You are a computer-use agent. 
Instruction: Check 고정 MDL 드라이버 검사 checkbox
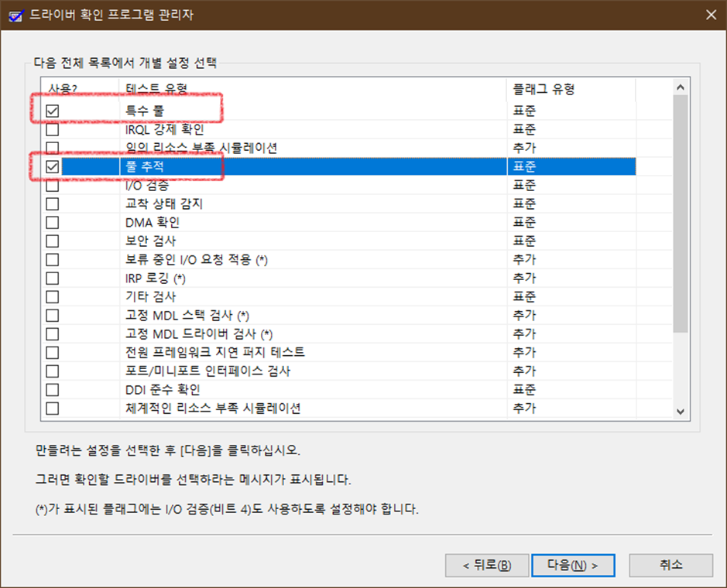click(53, 334)
